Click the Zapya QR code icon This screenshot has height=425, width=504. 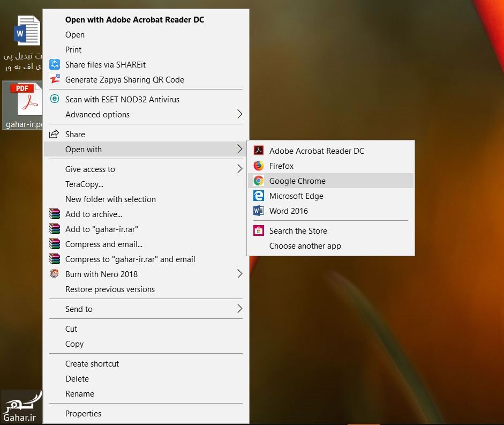55,79
